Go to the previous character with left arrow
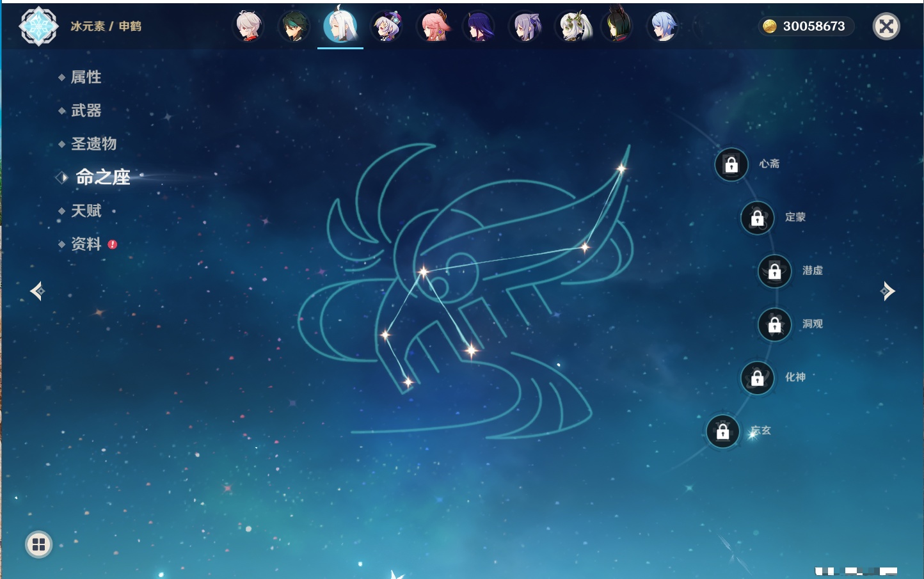The image size is (924, 579). pyautogui.click(x=37, y=291)
